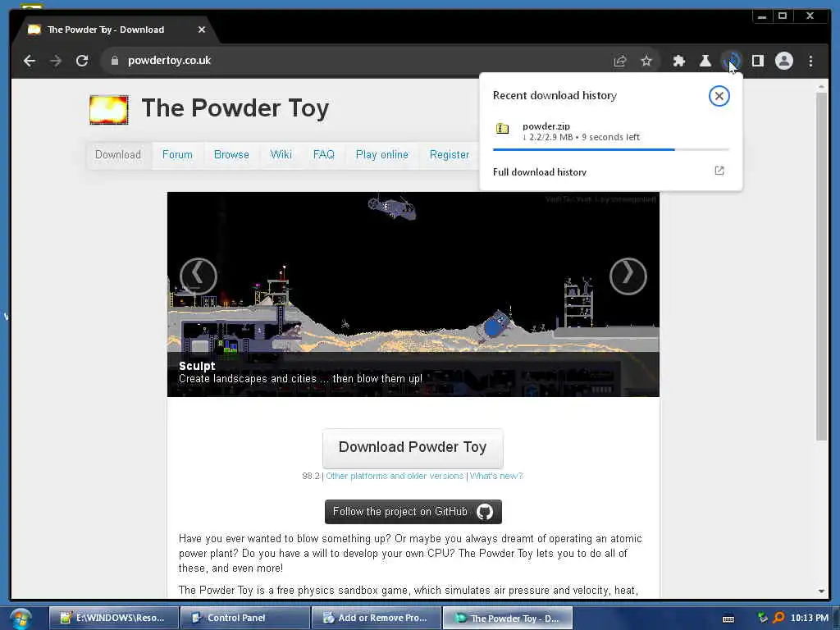This screenshot has width=840, height=630.
Task: Click the Sculpt slideshow image
Action: click(413, 294)
